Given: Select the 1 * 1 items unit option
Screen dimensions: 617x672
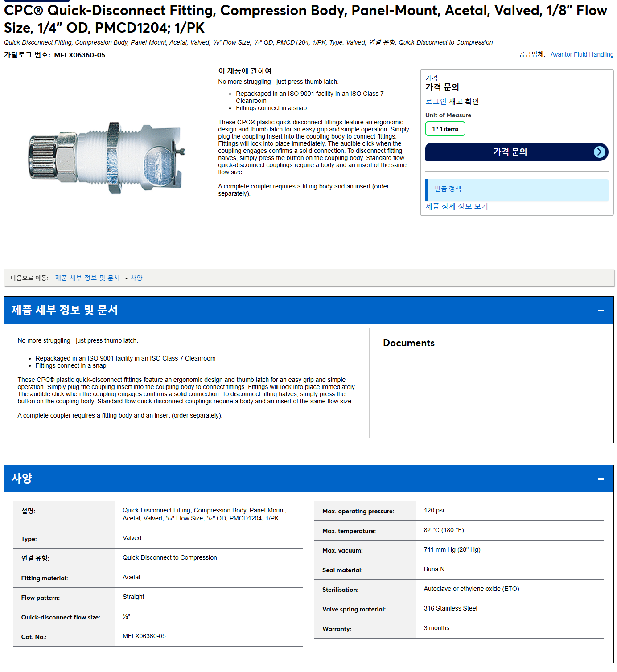Looking at the screenshot, I should (445, 129).
